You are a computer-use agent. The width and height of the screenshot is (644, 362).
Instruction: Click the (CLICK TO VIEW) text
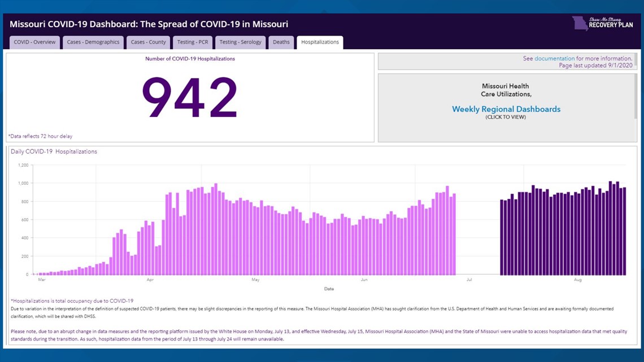(506, 117)
